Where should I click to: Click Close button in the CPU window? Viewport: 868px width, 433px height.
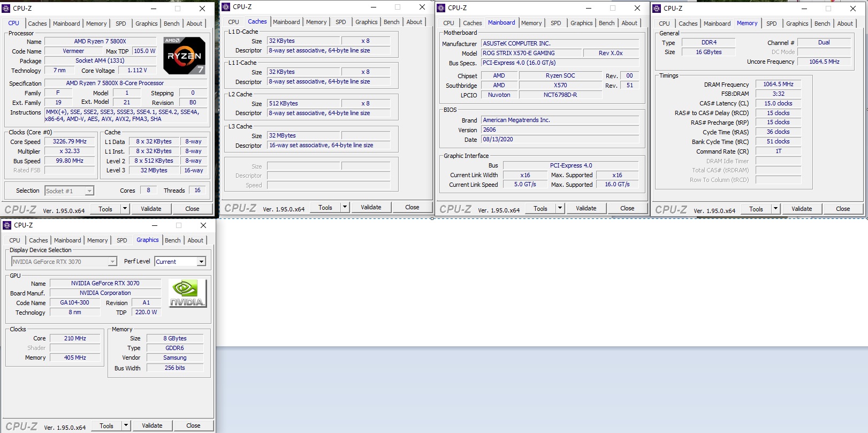click(x=192, y=209)
